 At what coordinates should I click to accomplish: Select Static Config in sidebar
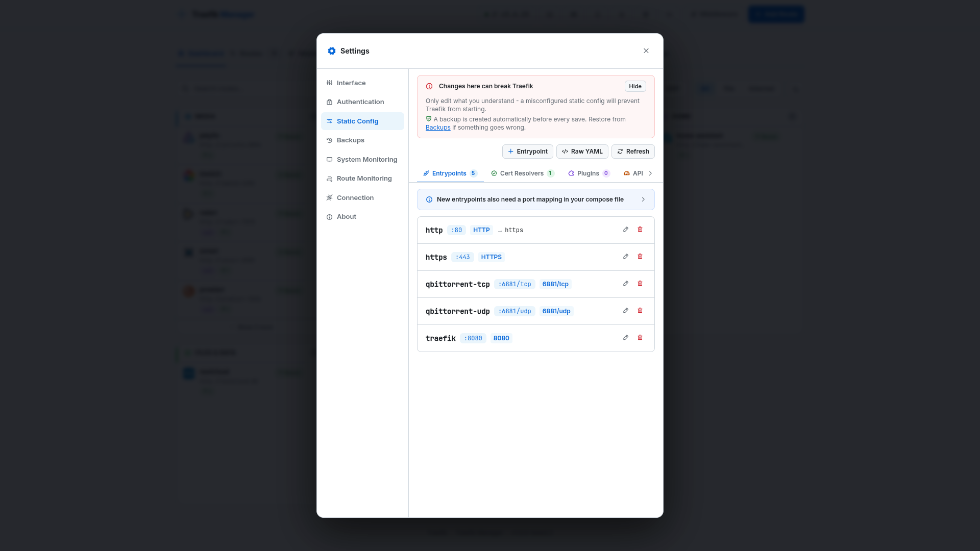tap(362, 121)
